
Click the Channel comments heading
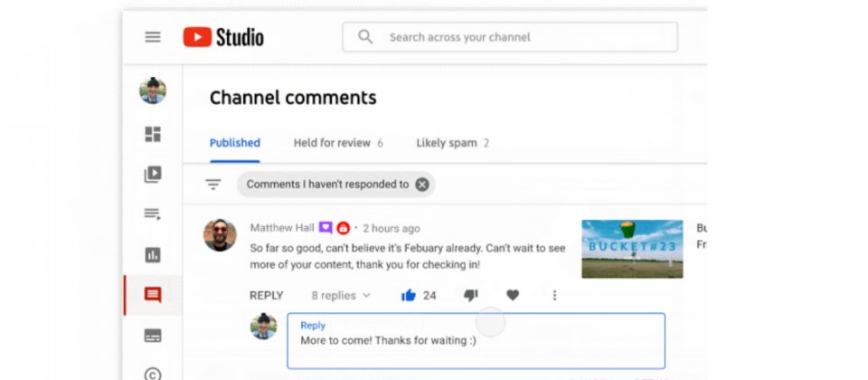293,98
